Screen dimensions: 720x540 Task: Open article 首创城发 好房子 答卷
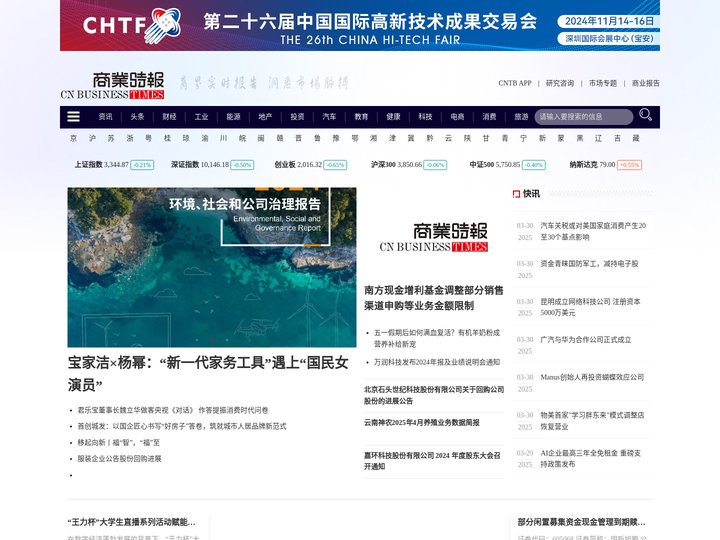coord(182,426)
